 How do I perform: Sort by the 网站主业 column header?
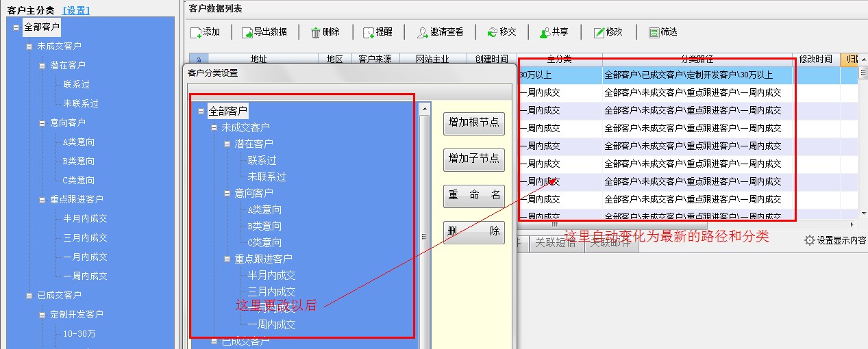point(432,60)
